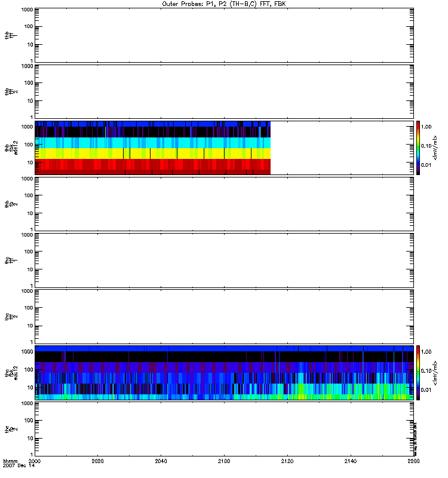Screen dimensions: 448x478
Task: Click the '2200' time axis label
Action: pos(413,461)
